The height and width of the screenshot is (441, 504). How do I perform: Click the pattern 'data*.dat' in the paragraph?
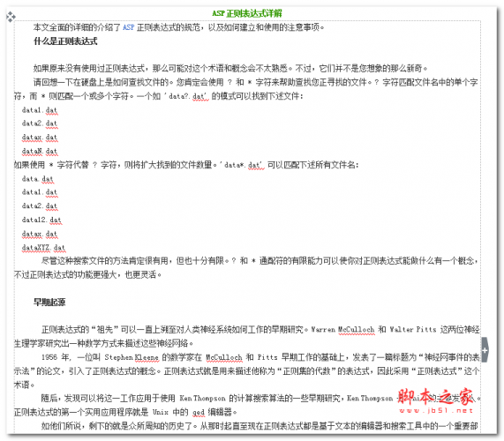pyautogui.click(x=244, y=165)
